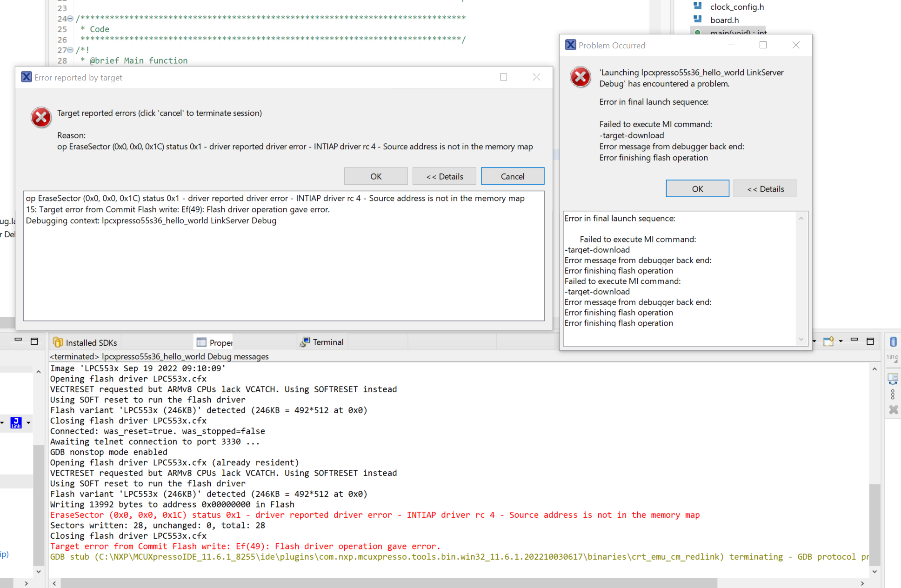Screen dimensions: 901x588
Task: Click the gray X remove icon
Action: (x=893, y=410)
